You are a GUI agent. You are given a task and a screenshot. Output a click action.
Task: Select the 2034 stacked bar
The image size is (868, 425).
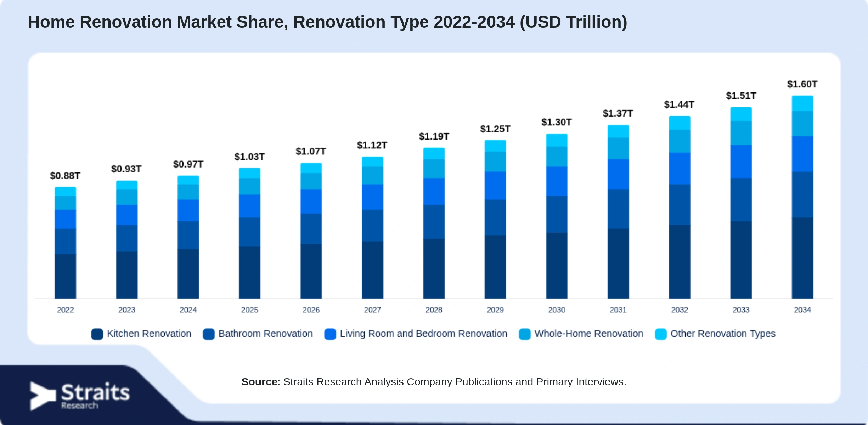pyautogui.click(x=802, y=197)
